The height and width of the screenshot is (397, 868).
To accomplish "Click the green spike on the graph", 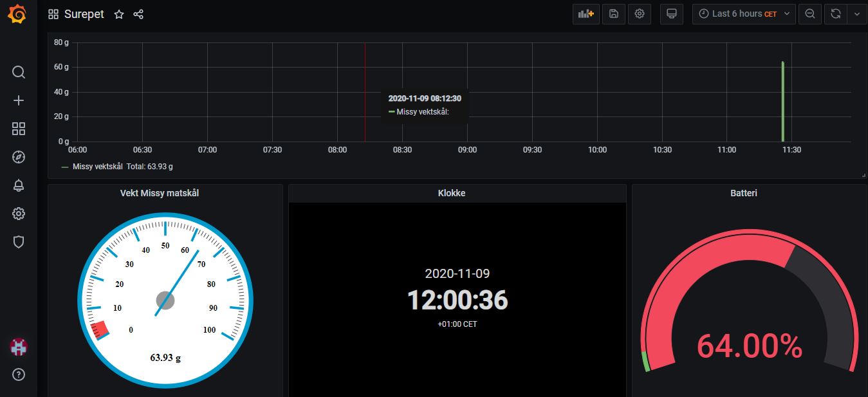I will click(782, 101).
